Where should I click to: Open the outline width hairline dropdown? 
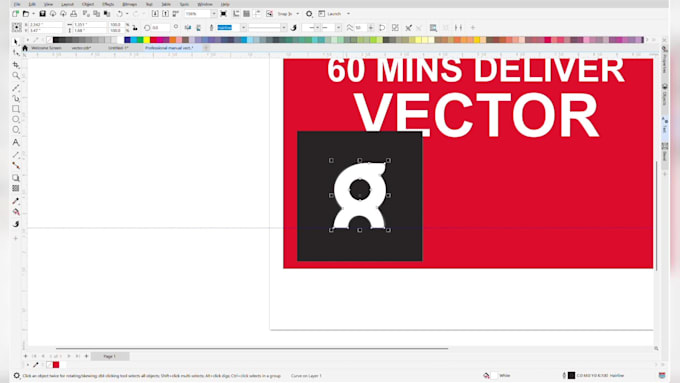(243, 28)
